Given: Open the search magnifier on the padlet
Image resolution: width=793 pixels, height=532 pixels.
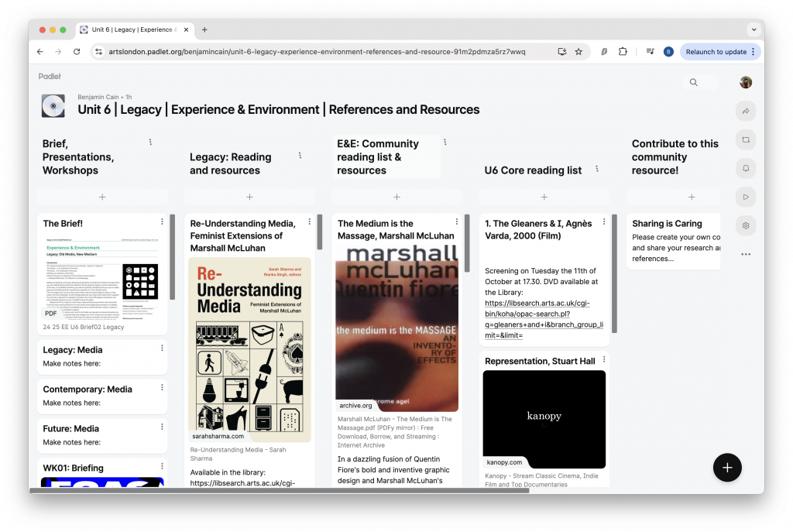Looking at the screenshot, I should [693, 82].
